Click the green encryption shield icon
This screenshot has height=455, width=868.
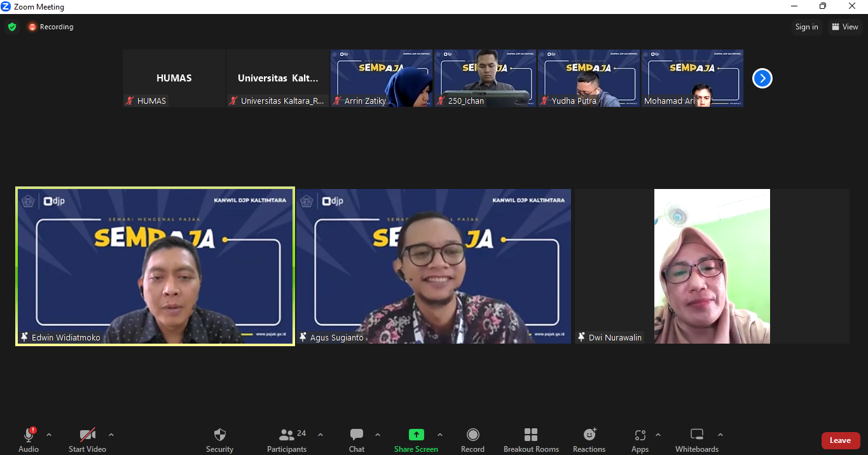coord(12,27)
